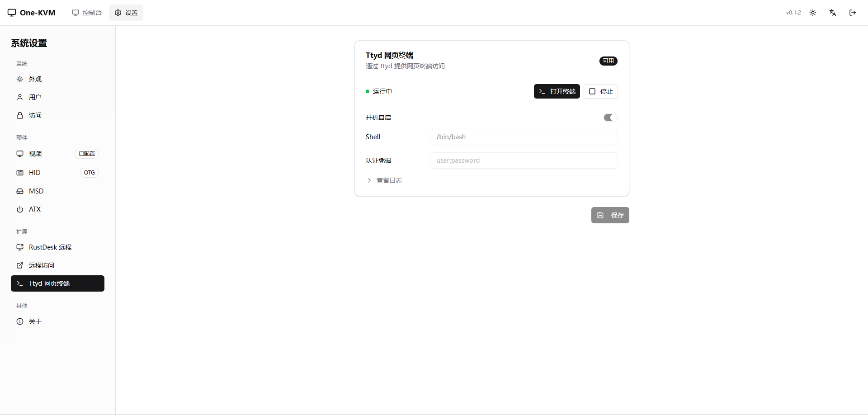Open the language switcher icon

click(833, 13)
